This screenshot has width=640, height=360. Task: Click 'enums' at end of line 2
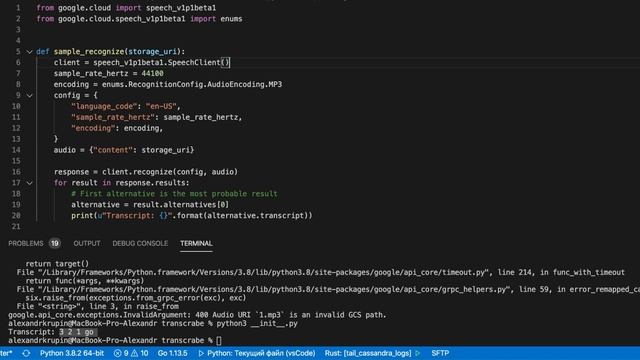[x=231, y=19]
